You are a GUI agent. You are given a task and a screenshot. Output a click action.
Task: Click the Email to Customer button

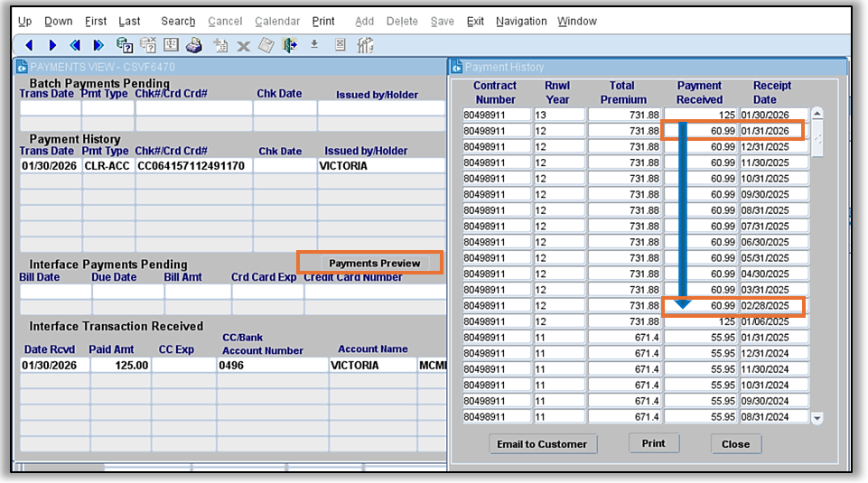(542, 443)
